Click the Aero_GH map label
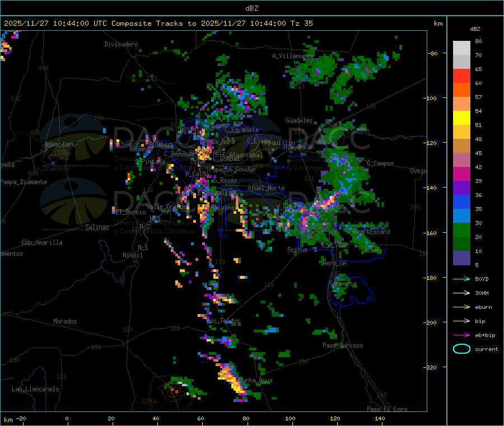This screenshot has height=426, width=504. point(335,263)
